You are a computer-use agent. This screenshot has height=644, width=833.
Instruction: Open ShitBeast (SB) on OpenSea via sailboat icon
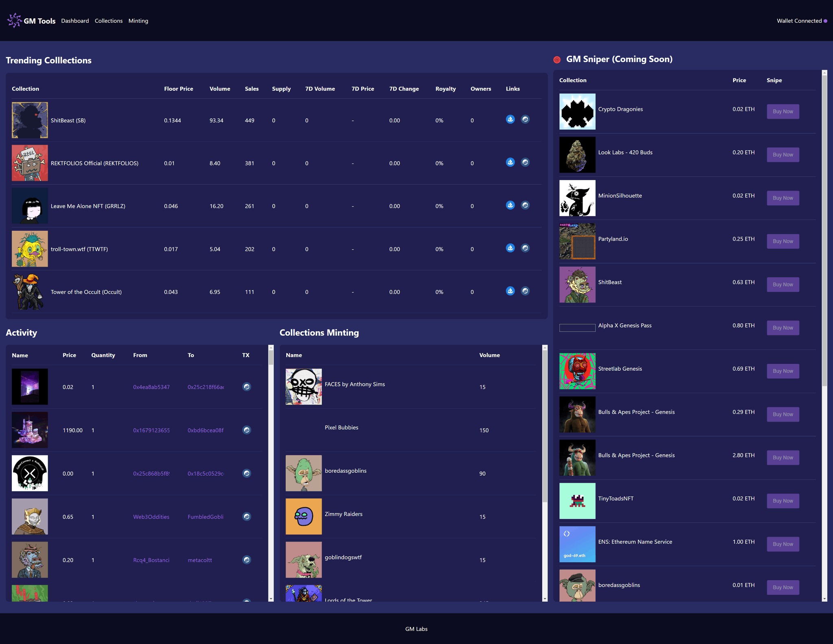coord(510,119)
